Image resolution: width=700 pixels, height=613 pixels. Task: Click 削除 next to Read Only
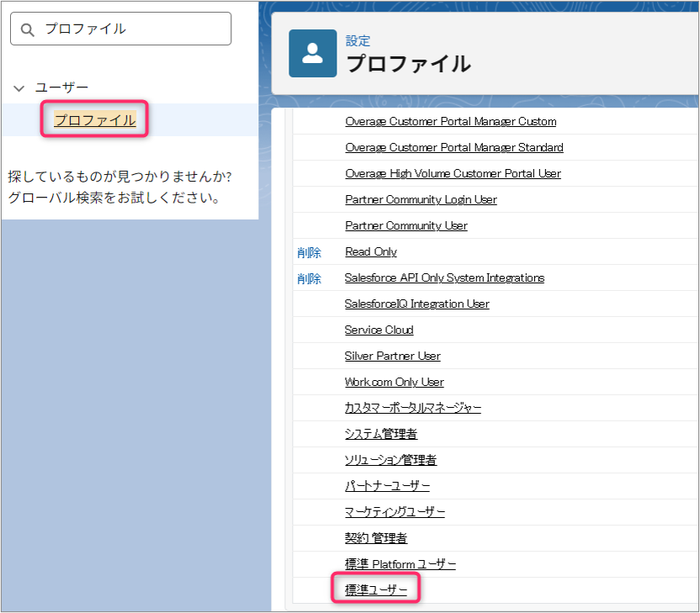309,252
